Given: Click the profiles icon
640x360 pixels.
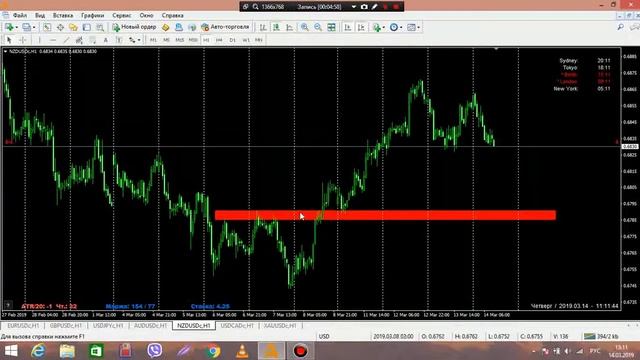Looking at the screenshot, I should coord(27,27).
